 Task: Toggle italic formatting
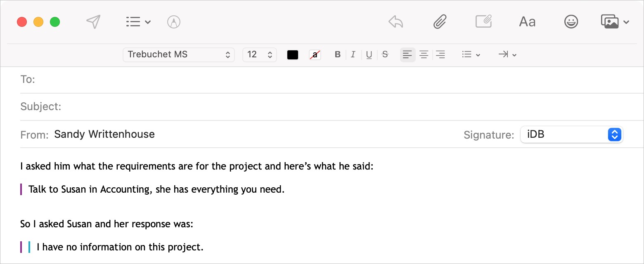353,54
